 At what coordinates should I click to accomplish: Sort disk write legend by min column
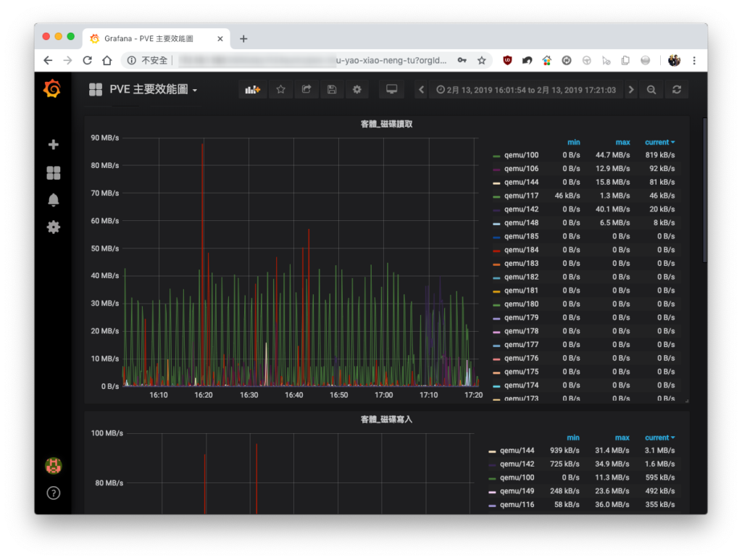pyautogui.click(x=573, y=438)
